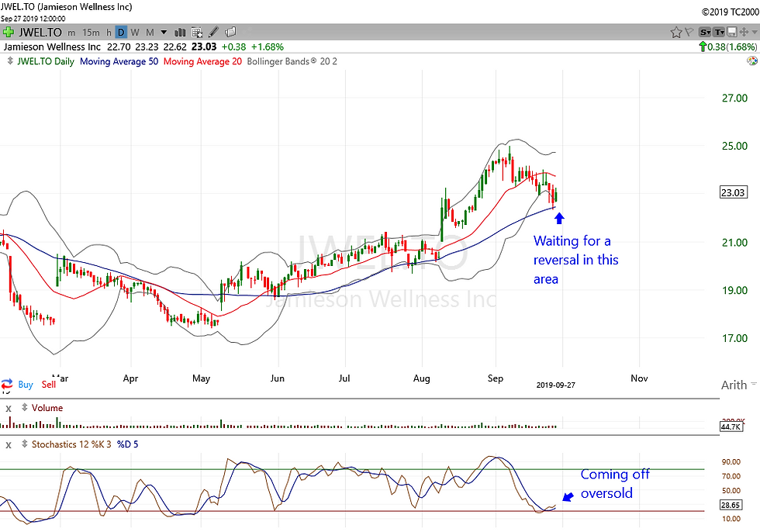Click the 28.65 stochastics value tag
Viewport: 760px width, 532px height.
point(730,505)
